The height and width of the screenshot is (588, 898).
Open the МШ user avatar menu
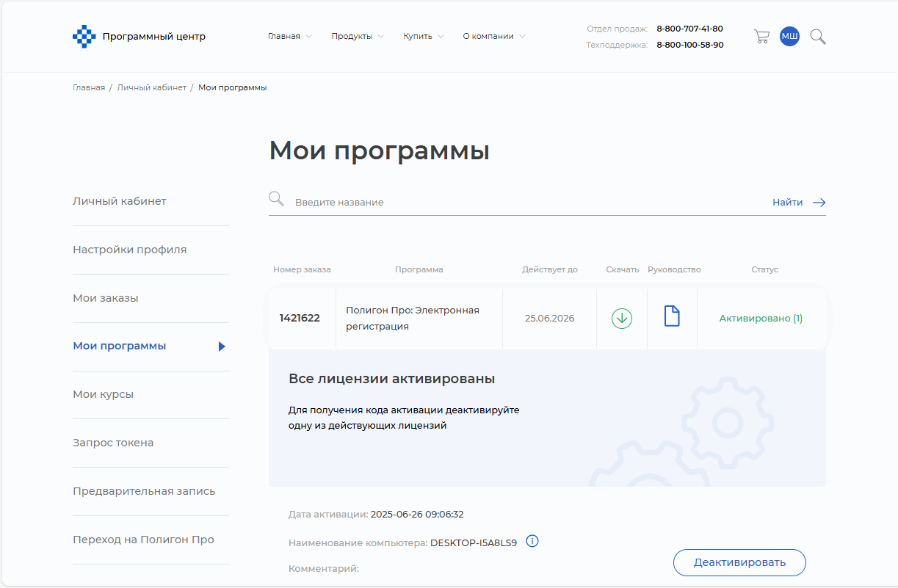tap(789, 37)
